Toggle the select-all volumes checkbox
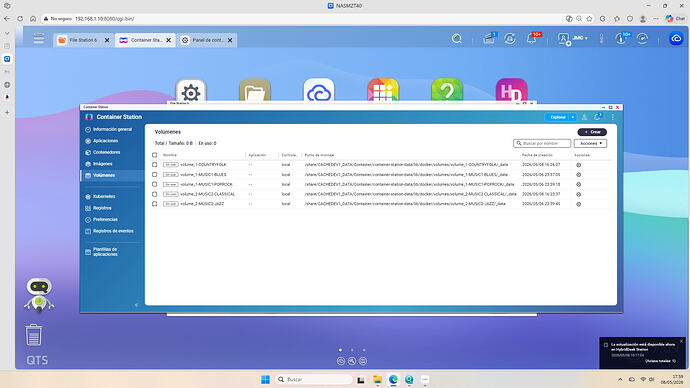Image resolution: width=690 pixels, height=388 pixels. click(x=154, y=155)
